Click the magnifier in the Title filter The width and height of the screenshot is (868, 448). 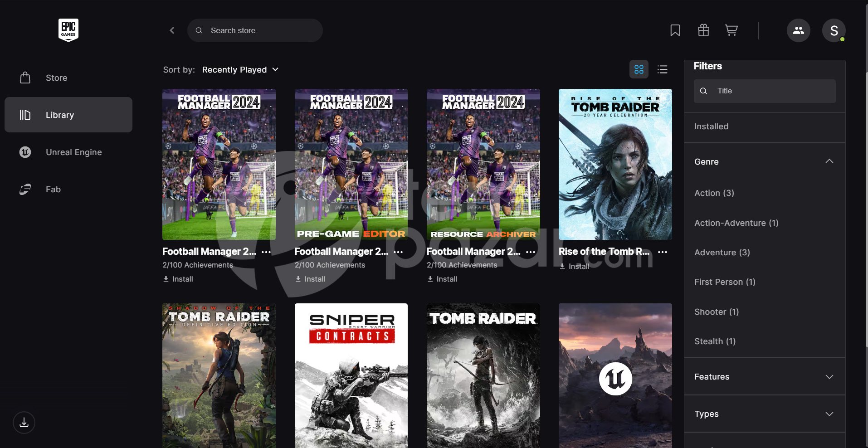tap(703, 91)
